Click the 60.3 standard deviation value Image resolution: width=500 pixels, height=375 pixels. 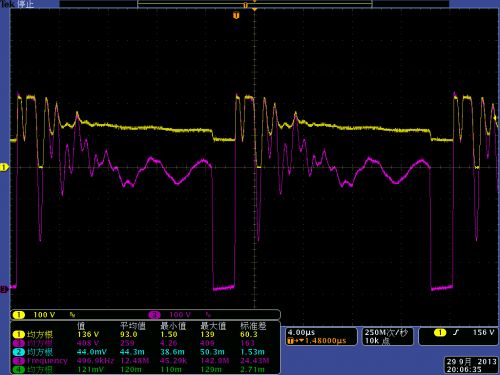(x=249, y=334)
